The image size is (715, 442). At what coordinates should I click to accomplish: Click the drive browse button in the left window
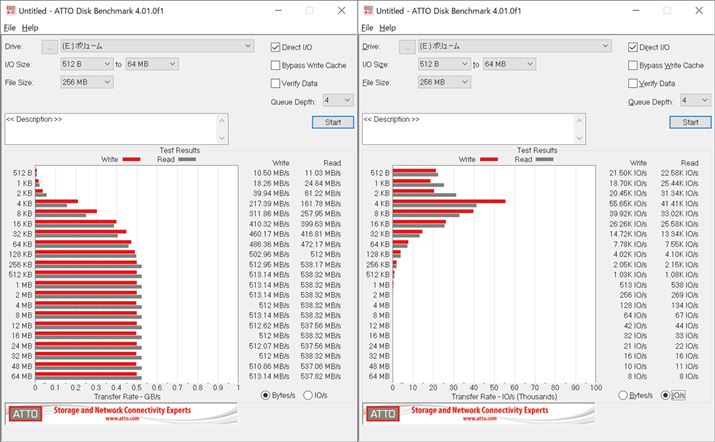point(49,46)
